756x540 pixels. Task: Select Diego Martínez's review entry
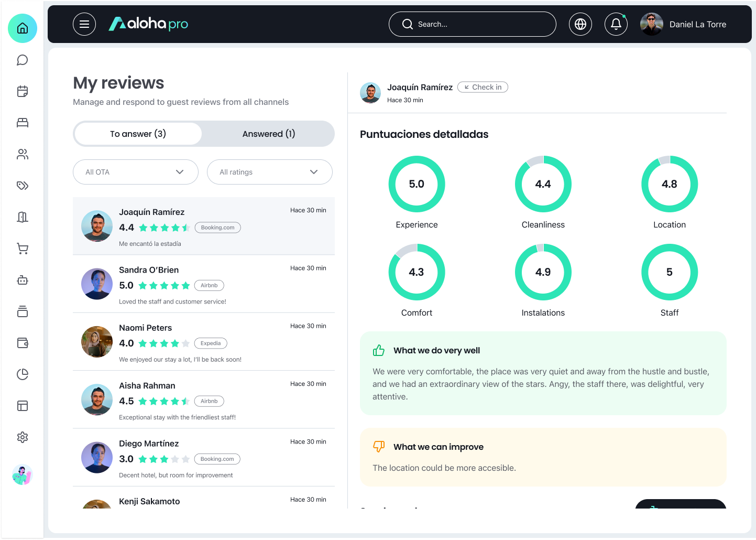click(x=204, y=458)
